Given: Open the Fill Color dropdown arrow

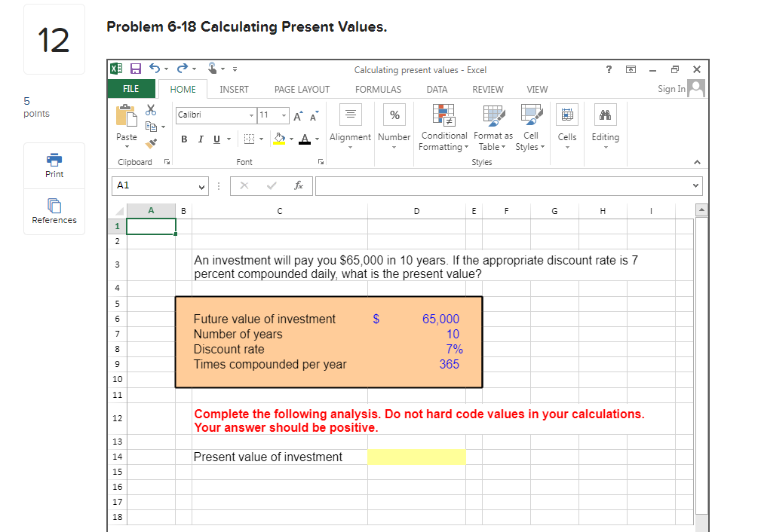Looking at the screenshot, I should [291, 138].
